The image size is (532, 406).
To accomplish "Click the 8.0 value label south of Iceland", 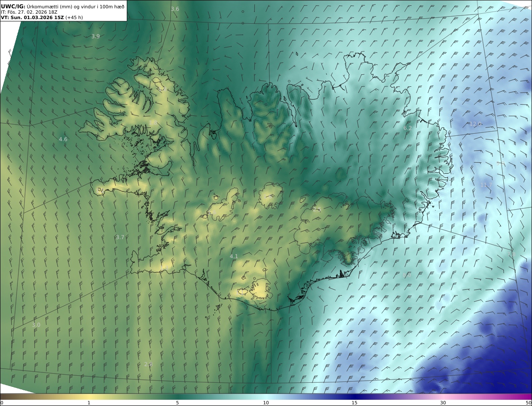I will coord(406,275).
